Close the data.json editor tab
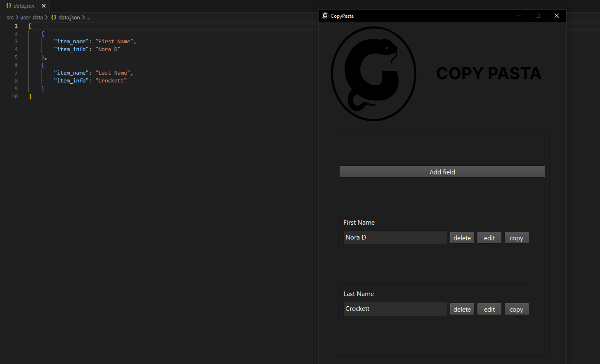Screen dimensions: 600x364 pos(44,6)
